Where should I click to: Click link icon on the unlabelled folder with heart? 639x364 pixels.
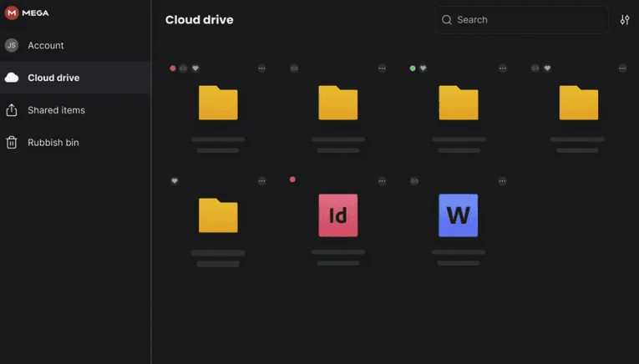point(535,68)
